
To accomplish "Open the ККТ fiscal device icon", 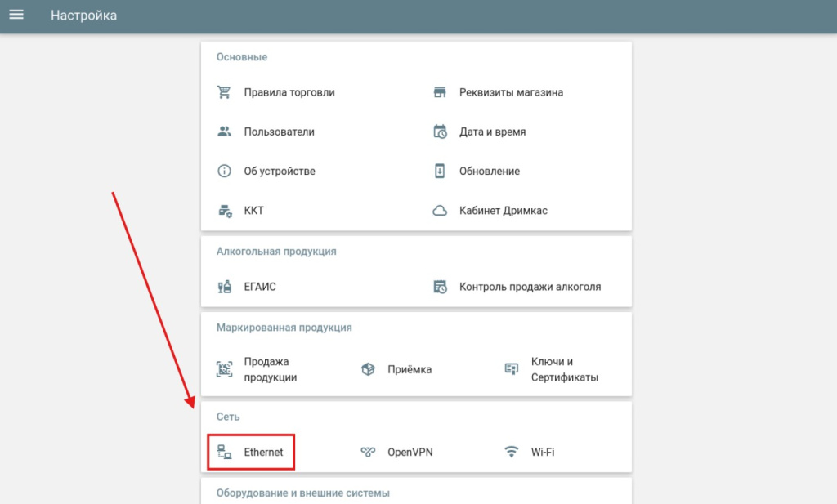I will pyautogui.click(x=225, y=210).
